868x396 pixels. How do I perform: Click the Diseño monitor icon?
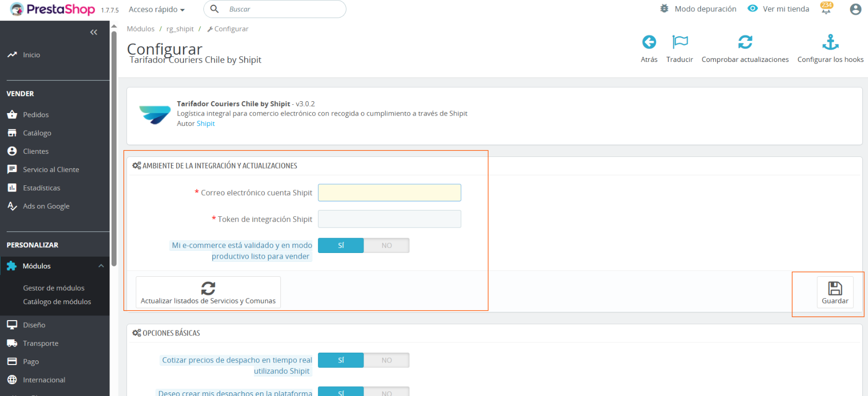click(12, 325)
